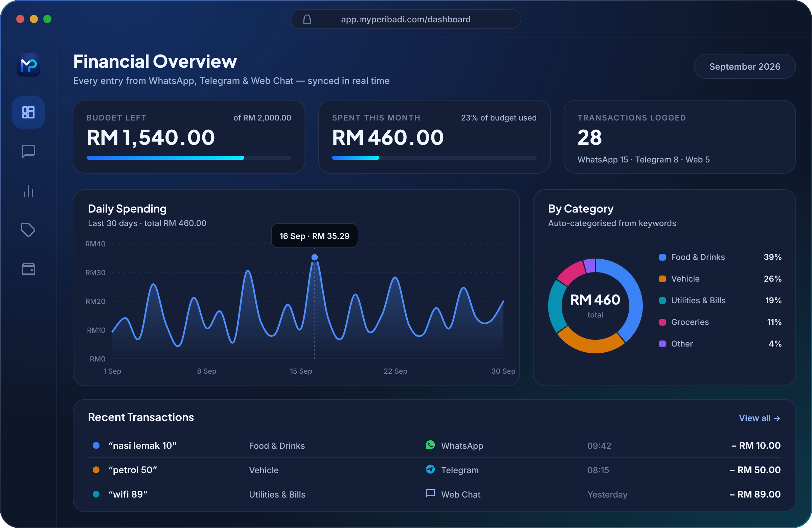Click the "RM 1,540.00" budget left value
The width and height of the screenshot is (812, 528).
tap(151, 137)
